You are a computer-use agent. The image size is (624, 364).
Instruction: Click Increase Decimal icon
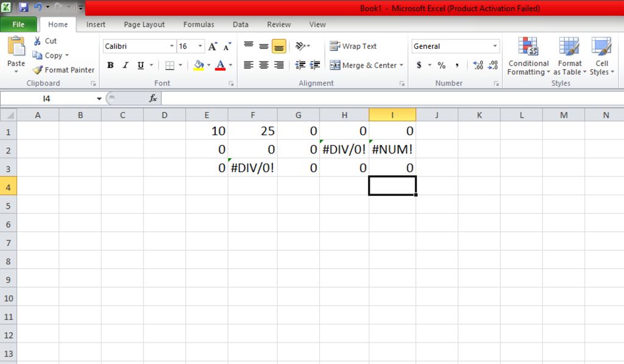tap(478, 65)
